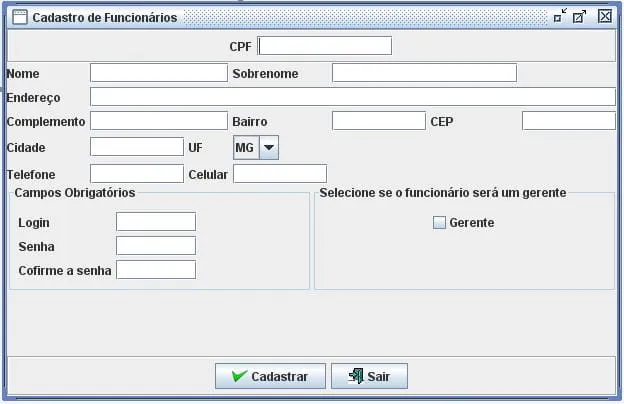Click the window icon in title bar

click(18, 17)
